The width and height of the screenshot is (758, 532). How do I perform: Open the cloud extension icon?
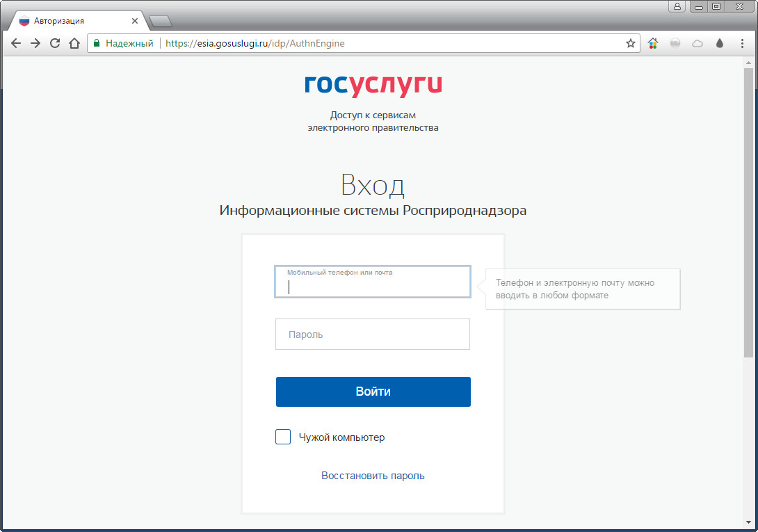point(697,44)
